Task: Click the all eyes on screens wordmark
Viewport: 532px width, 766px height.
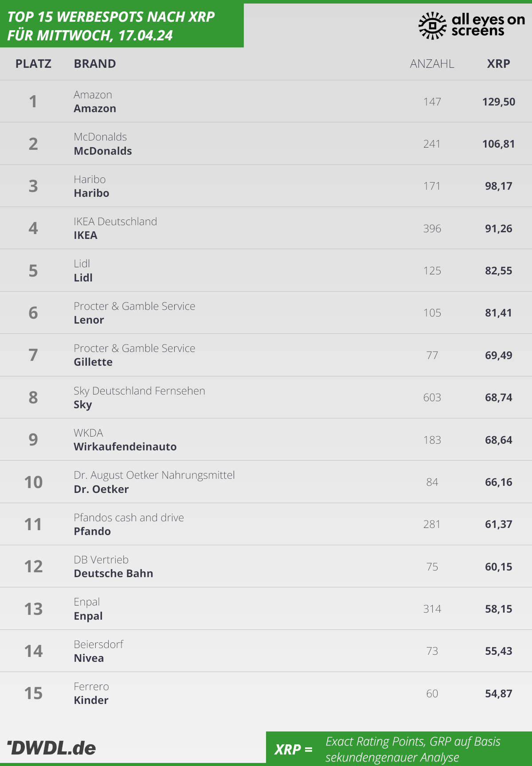Action: pos(488,25)
